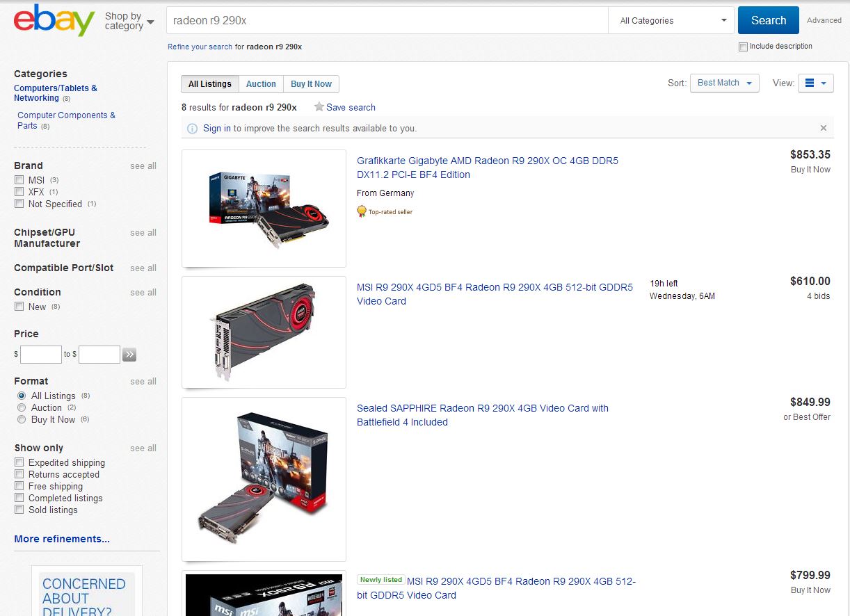The image size is (850, 616).
Task: Switch to the Auction tab
Action: click(261, 84)
